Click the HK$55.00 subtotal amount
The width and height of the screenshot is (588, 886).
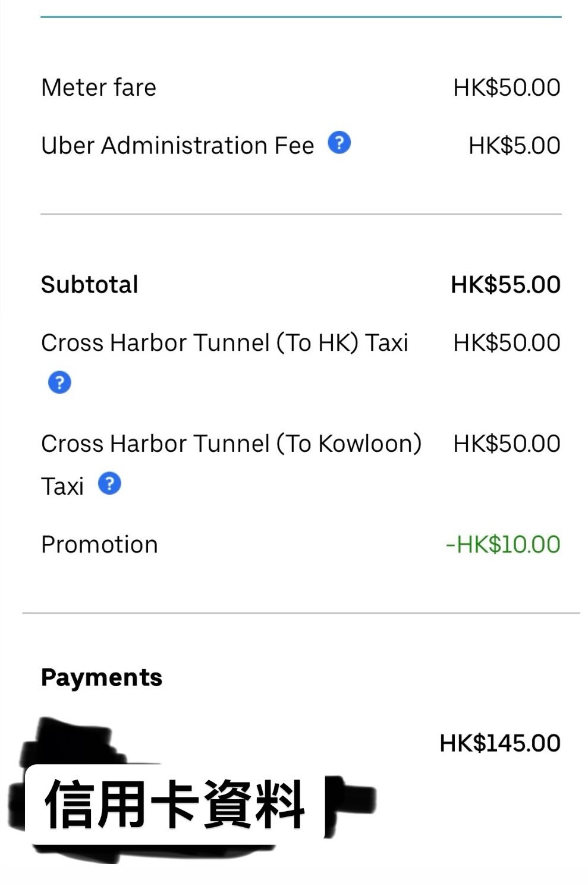pos(505,285)
